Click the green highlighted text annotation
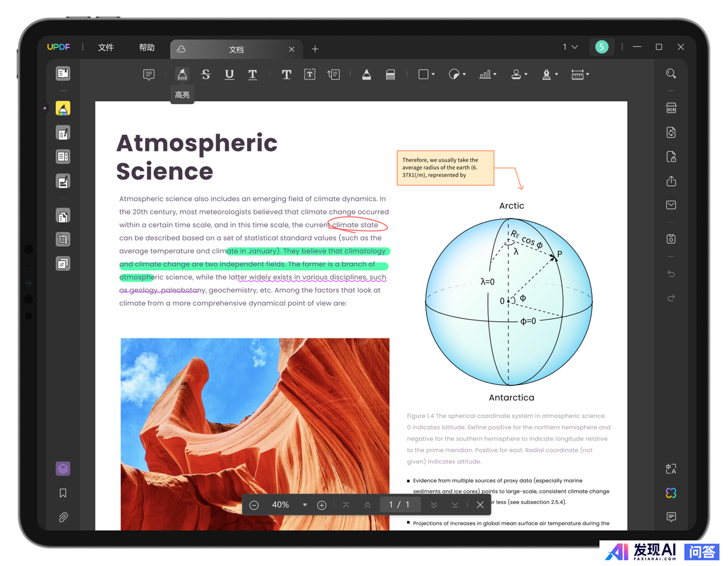 tap(254, 265)
